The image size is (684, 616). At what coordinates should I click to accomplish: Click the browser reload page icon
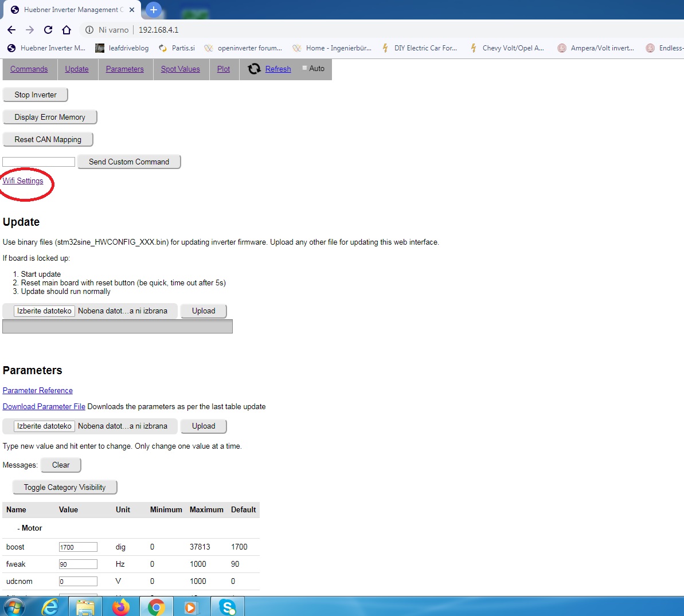point(48,30)
